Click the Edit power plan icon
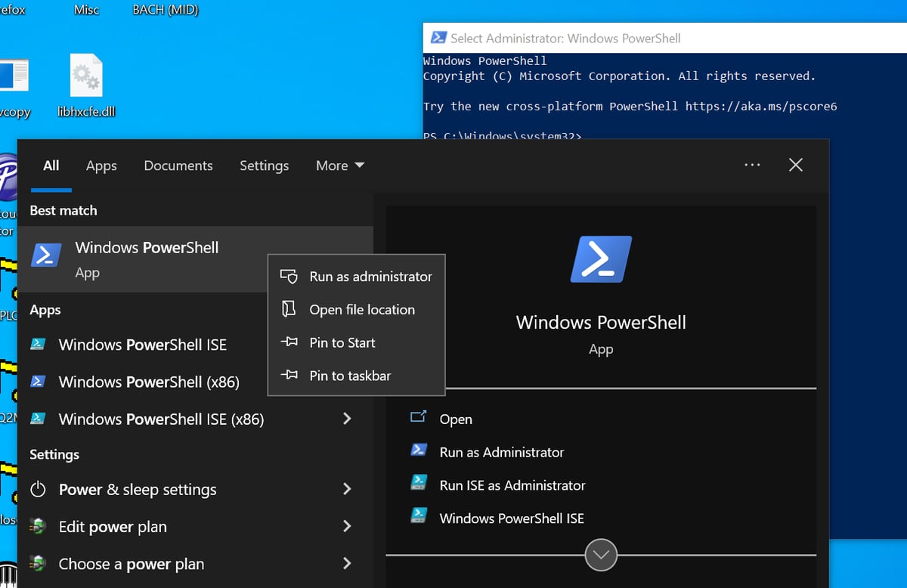This screenshot has height=588, width=907. pyautogui.click(x=38, y=526)
